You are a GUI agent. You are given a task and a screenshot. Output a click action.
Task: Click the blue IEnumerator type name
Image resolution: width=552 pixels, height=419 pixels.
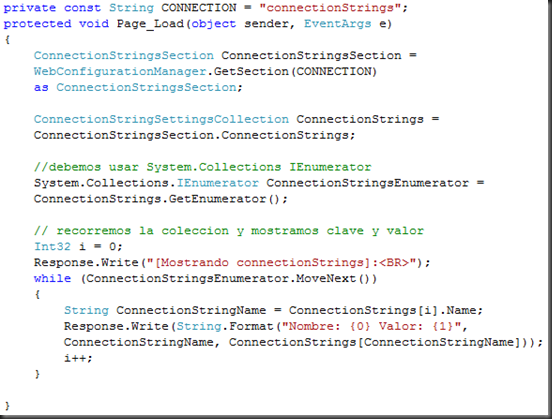[218, 183]
